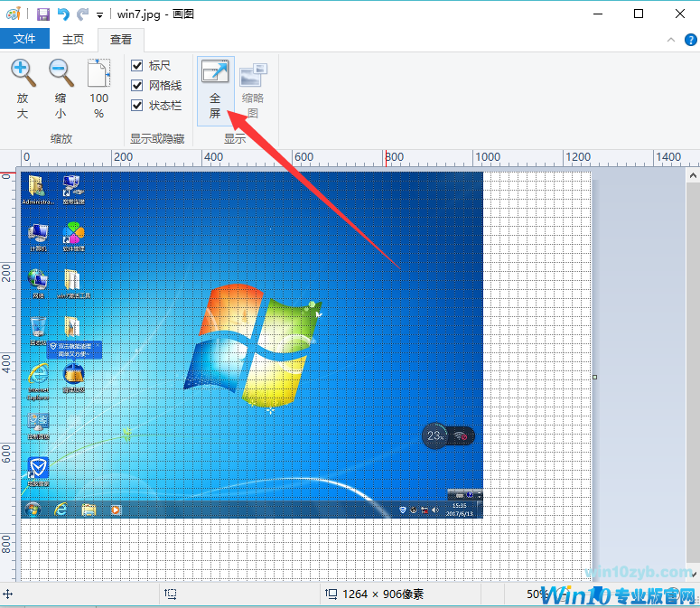
Task: Reset zoom with the 100% button
Action: tap(98, 89)
